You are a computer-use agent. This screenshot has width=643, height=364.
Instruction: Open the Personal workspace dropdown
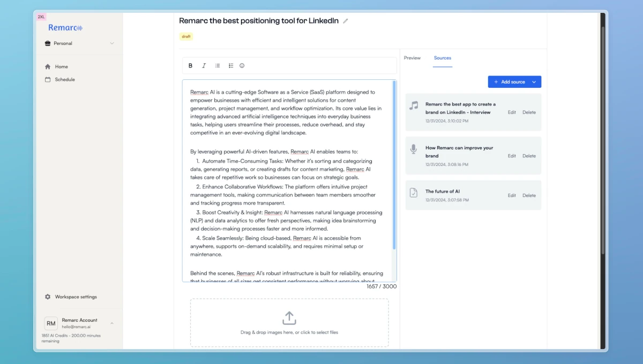pos(79,43)
